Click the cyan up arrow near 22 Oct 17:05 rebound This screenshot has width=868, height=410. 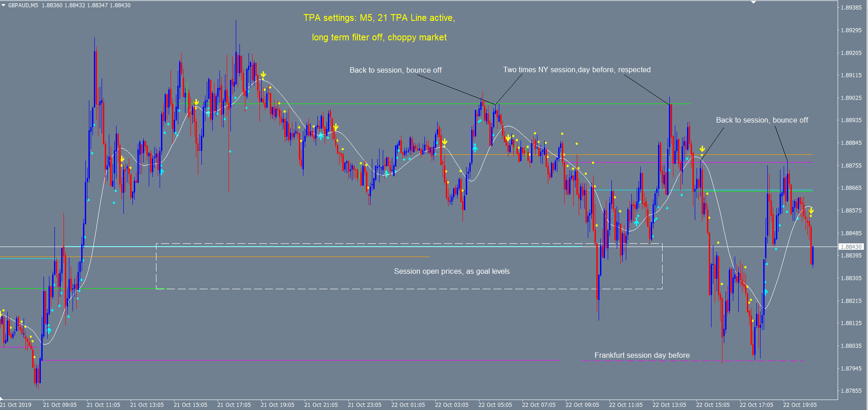click(766, 291)
